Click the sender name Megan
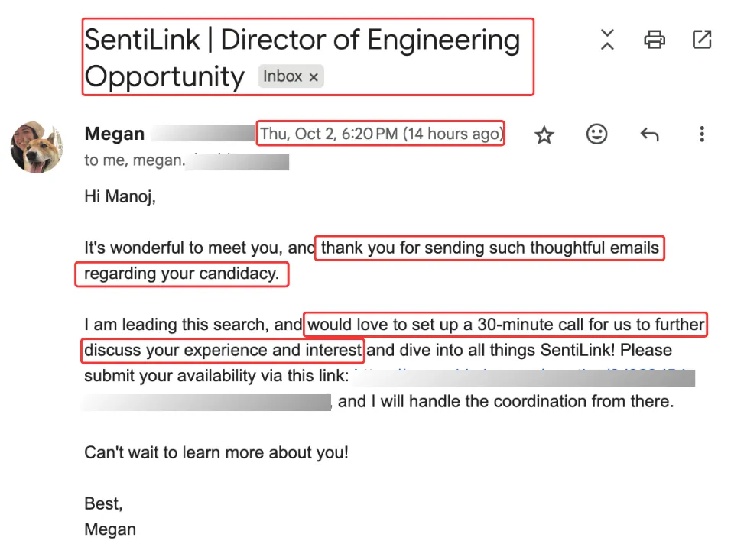This screenshot has width=731, height=560. point(115,134)
